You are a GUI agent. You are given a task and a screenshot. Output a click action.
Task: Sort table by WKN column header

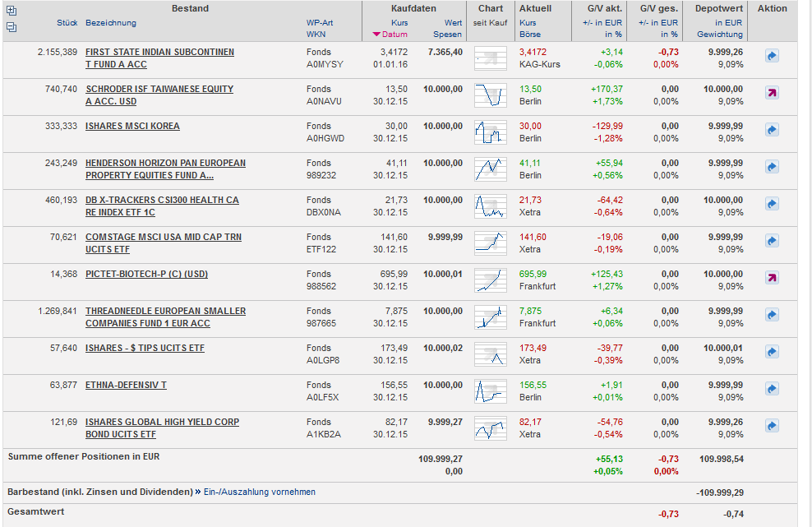coord(316,35)
